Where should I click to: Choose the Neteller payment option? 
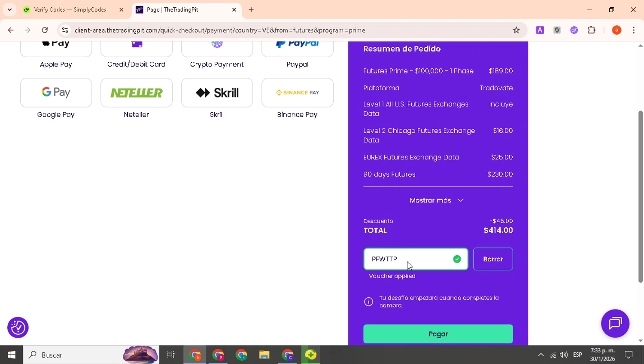[137, 92]
